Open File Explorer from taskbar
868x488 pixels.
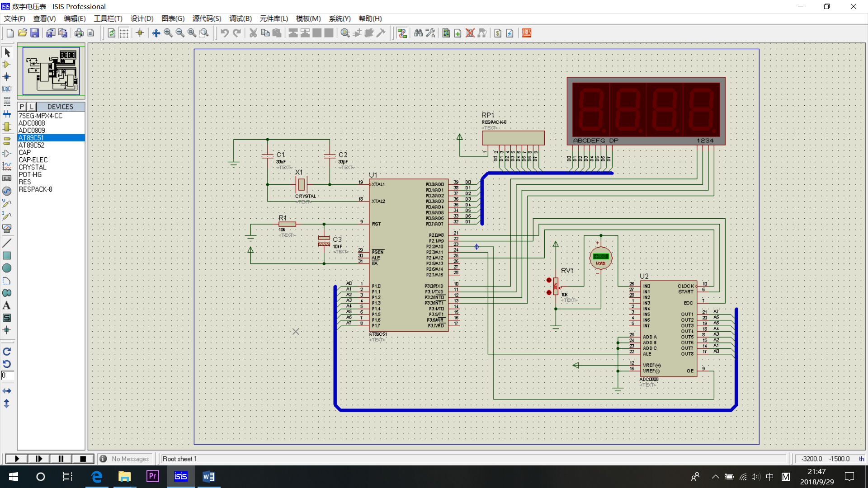124,477
